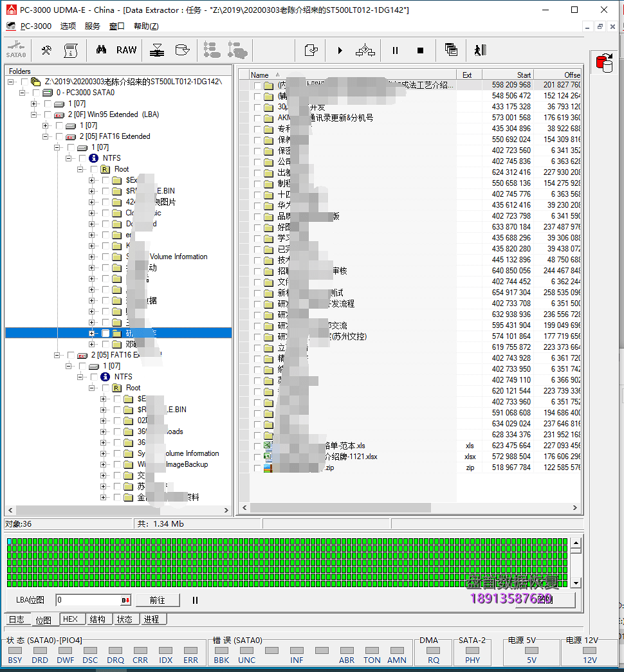Tick the checkbox of the highlighted folder row
624x672 pixels.
click(106, 333)
